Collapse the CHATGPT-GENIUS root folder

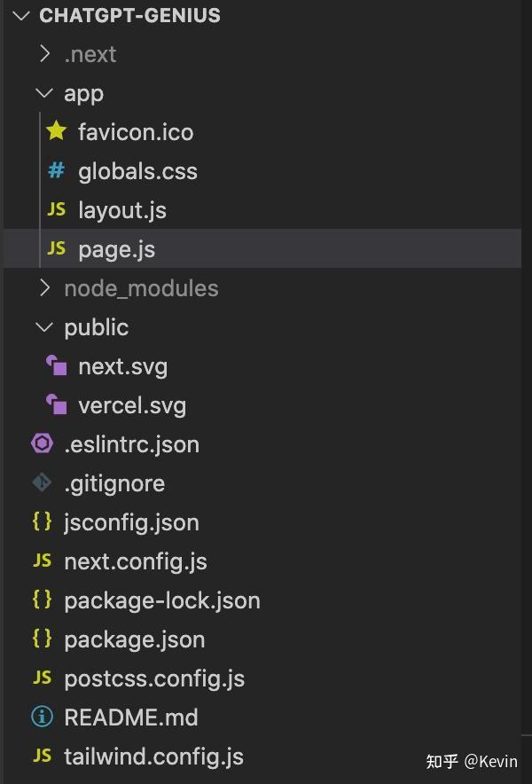22,16
